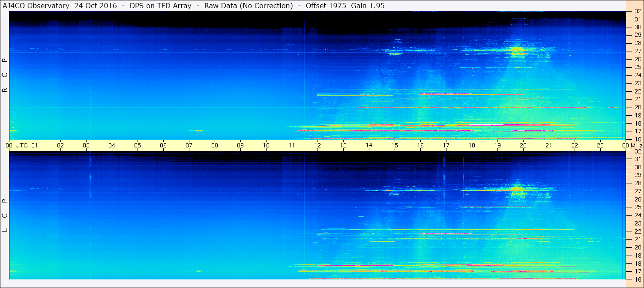This screenshot has width=644, height=288.
Task: Click the 27 MHz label on RCP frequency scale
Action: [x=638, y=51]
